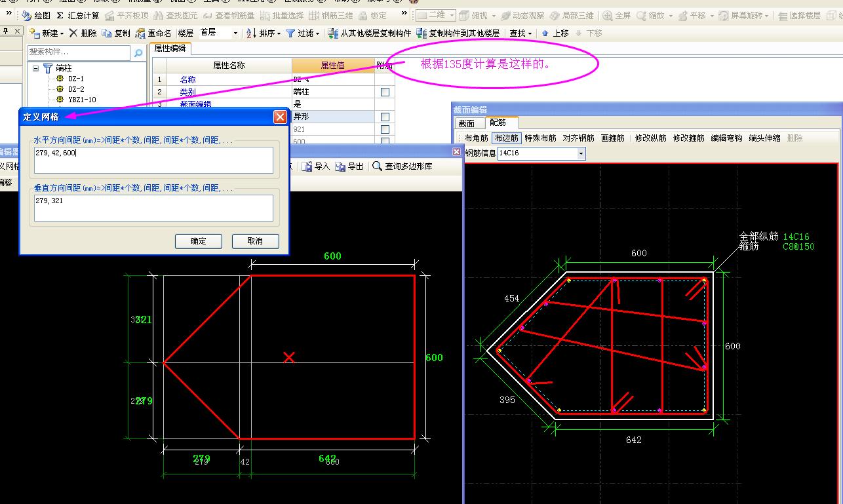843x504 pixels.
Task: Activate 批量选择 batch select
Action: pos(282,15)
